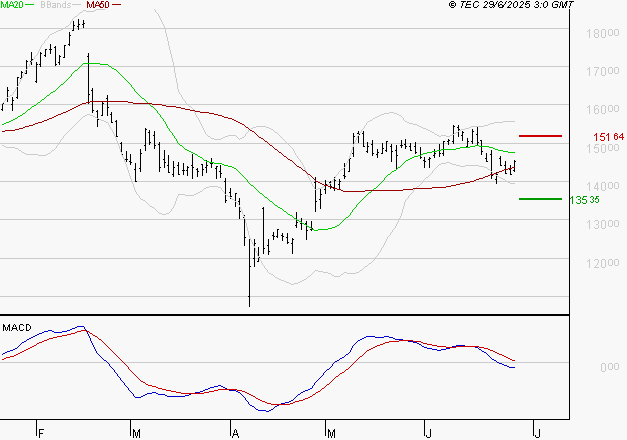Select the TEC 29/6/2025 timestamp text
627x440 pixels.
click(x=511, y=5)
